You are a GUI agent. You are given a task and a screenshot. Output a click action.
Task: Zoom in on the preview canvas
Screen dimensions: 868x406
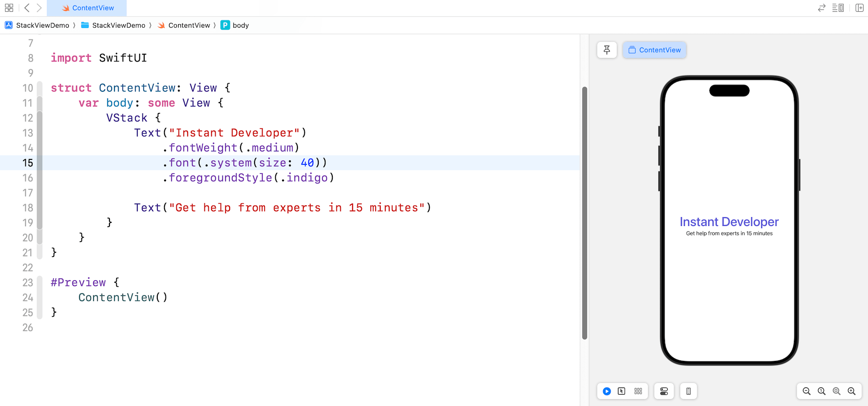[851, 391]
